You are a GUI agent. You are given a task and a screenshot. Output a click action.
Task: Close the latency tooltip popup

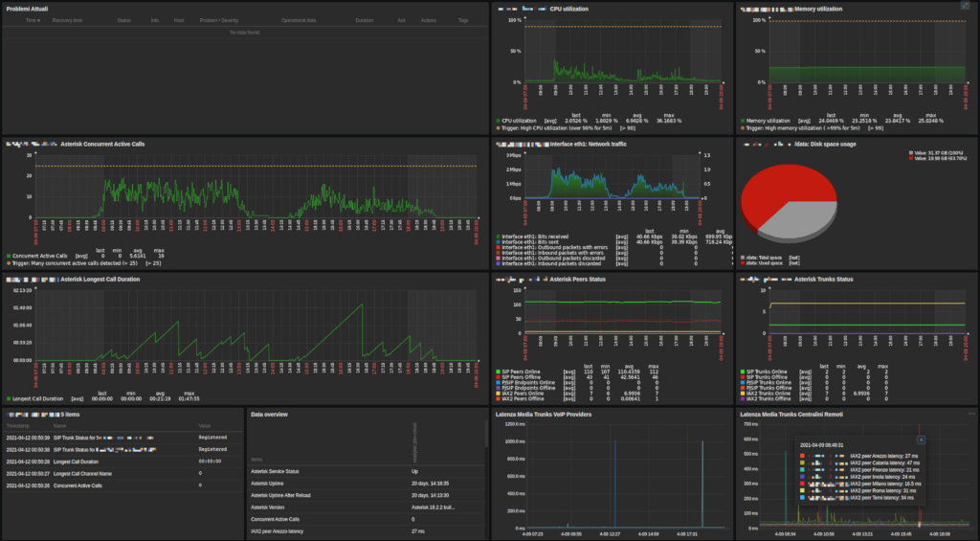coord(921,440)
